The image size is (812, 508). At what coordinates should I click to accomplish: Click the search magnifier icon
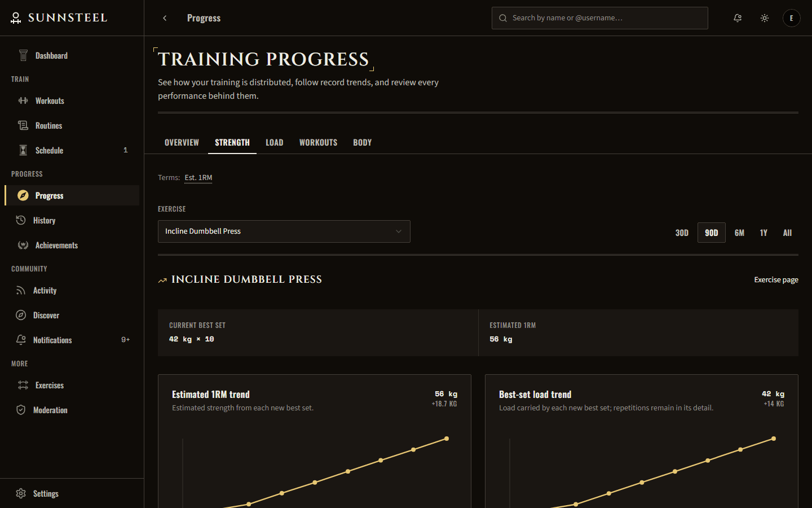(x=503, y=18)
